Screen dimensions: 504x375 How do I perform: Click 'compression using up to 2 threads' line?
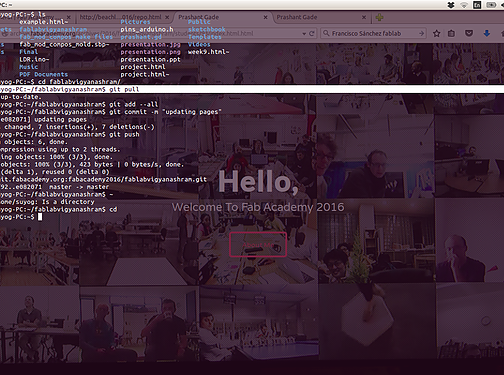(x=60, y=149)
